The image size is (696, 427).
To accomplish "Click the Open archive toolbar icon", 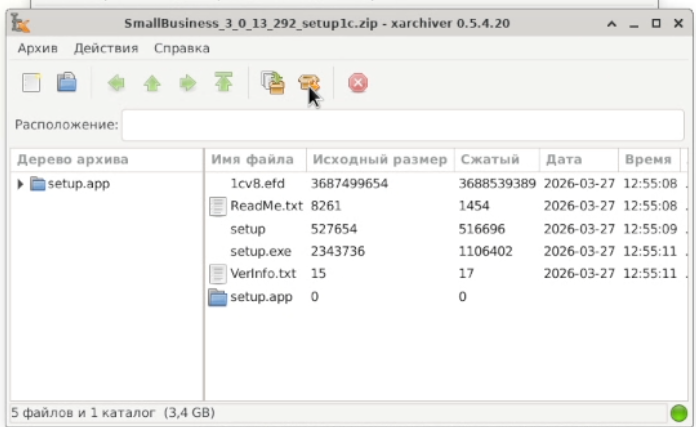I will click(x=67, y=83).
